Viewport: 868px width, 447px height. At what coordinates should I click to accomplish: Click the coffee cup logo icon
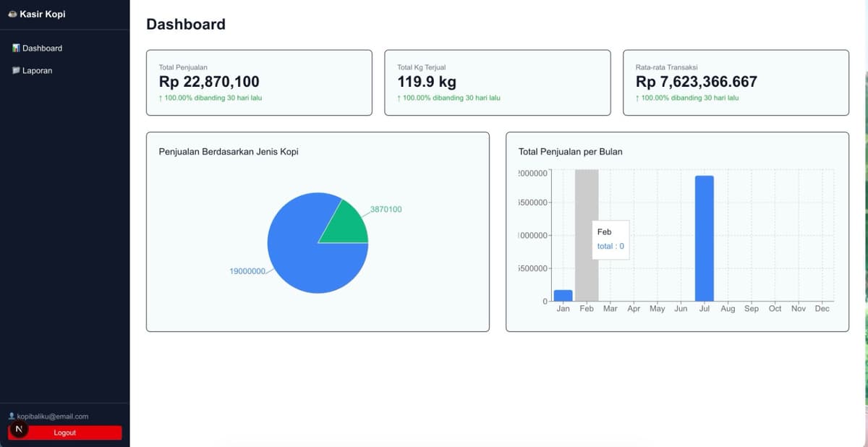click(12, 14)
